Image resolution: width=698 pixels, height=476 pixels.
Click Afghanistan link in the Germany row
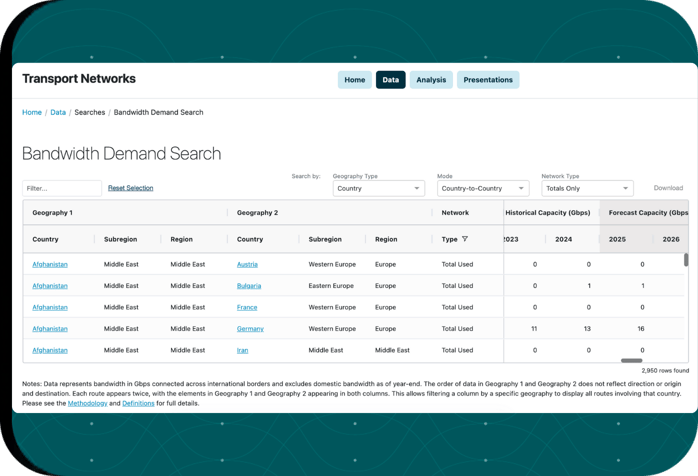pos(50,329)
